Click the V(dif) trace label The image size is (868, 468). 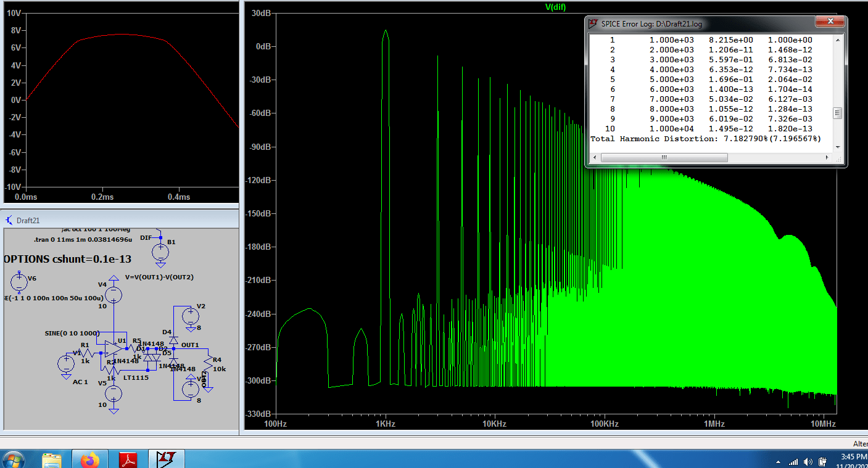click(x=555, y=7)
